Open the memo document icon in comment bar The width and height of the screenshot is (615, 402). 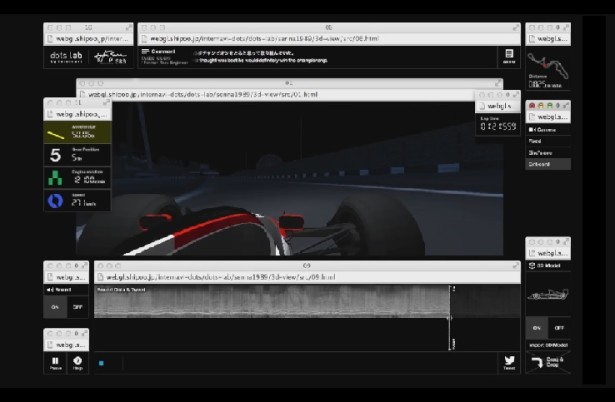(x=509, y=56)
